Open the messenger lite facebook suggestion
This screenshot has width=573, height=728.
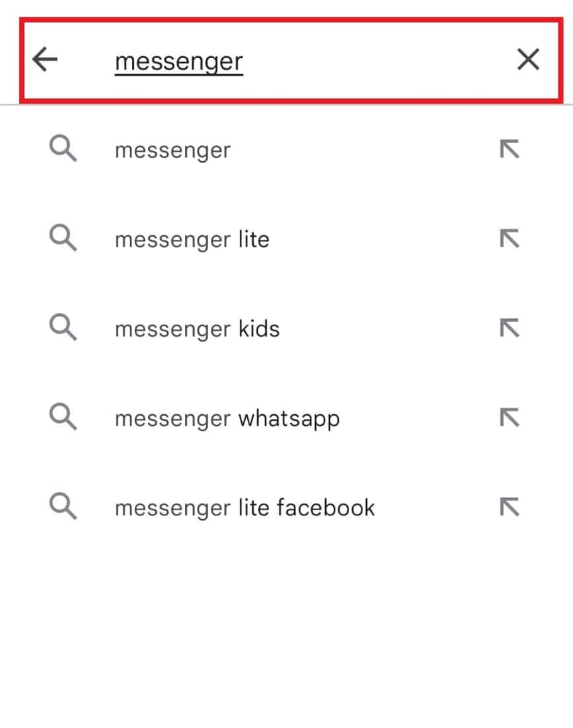tap(245, 507)
